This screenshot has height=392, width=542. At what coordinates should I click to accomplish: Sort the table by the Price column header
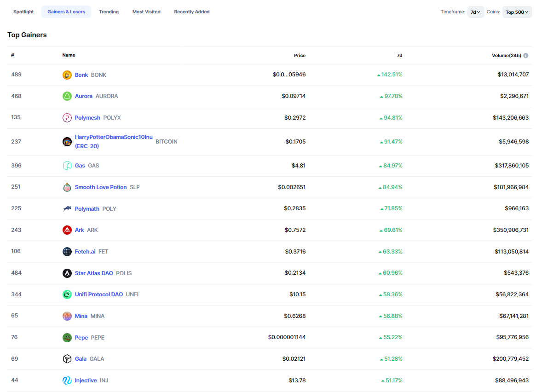pos(300,55)
